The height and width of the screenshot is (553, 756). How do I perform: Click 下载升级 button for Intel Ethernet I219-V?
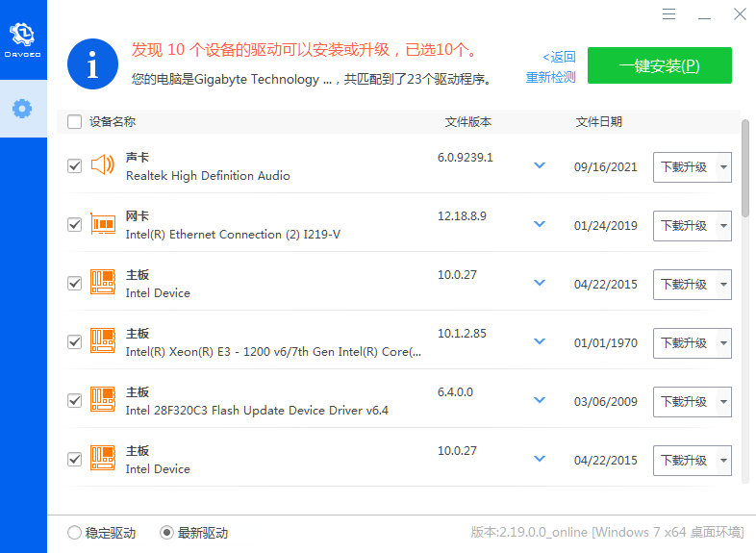tap(685, 226)
